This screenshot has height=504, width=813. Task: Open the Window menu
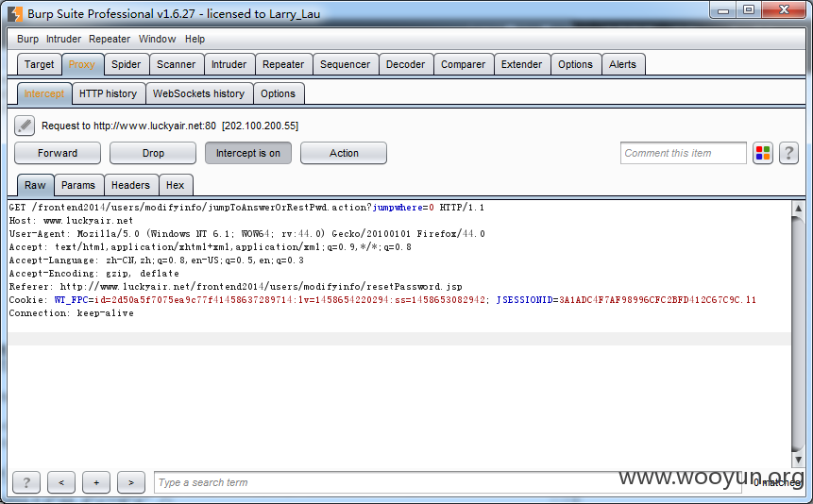click(x=157, y=39)
